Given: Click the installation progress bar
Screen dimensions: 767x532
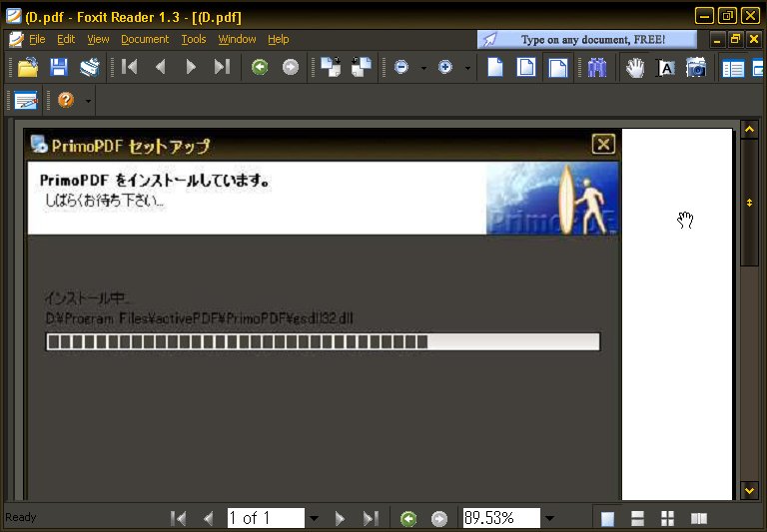Looking at the screenshot, I should tap(323, 341).
